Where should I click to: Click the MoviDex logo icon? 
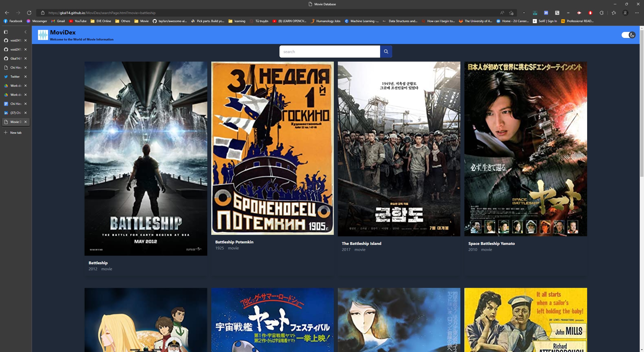coord(43,35)
